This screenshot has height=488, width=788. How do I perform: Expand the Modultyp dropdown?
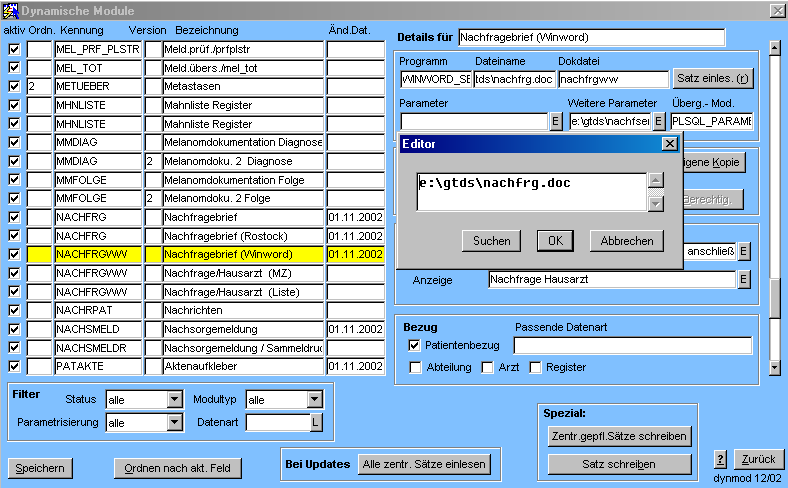[316, 400]
